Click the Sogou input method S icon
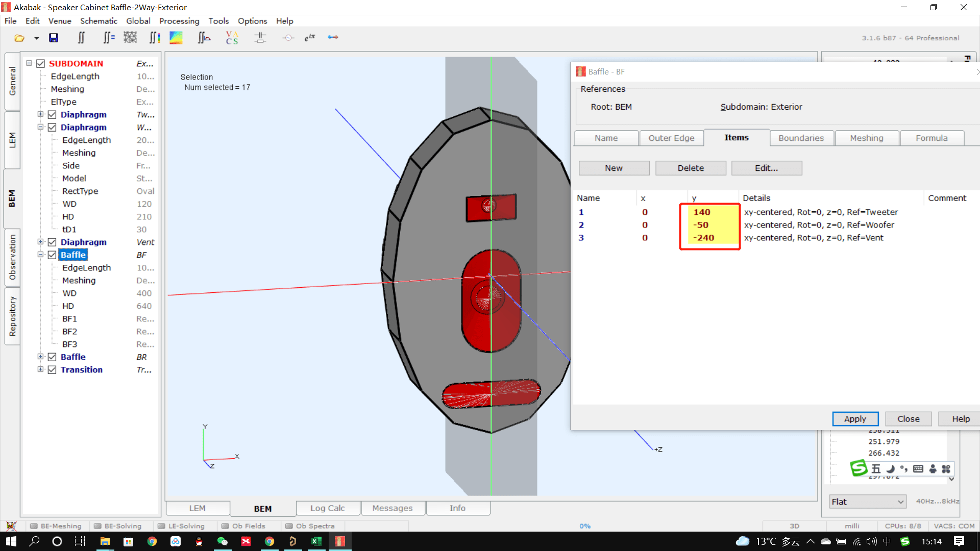This screenshot has height=551, width=980. click(905, 541)
